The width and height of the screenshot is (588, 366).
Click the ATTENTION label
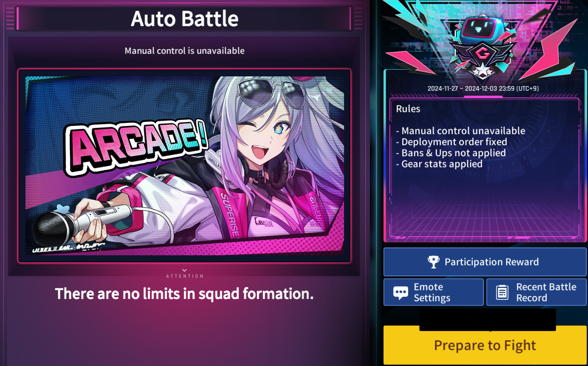tap(185, 276)
